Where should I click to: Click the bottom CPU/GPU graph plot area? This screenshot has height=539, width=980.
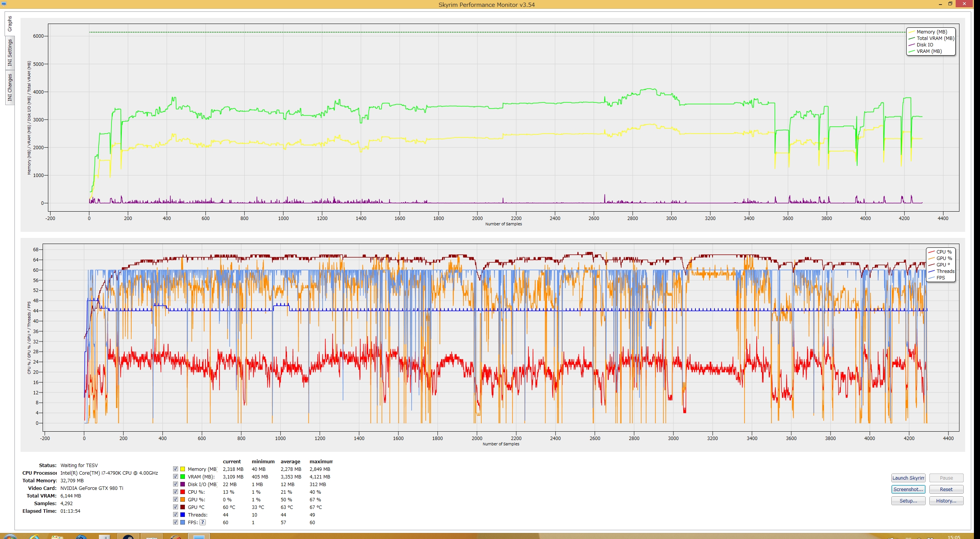click(x=501, y=337)
